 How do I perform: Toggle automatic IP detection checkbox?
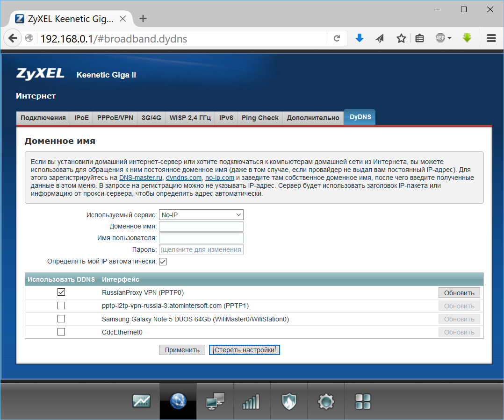click(163, 262)
